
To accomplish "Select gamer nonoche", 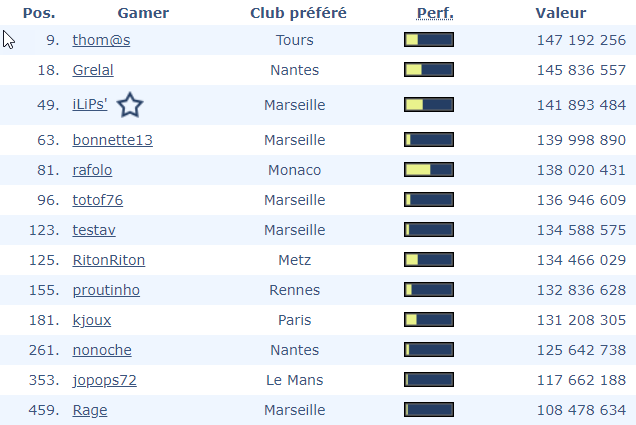I will point(102,350).
